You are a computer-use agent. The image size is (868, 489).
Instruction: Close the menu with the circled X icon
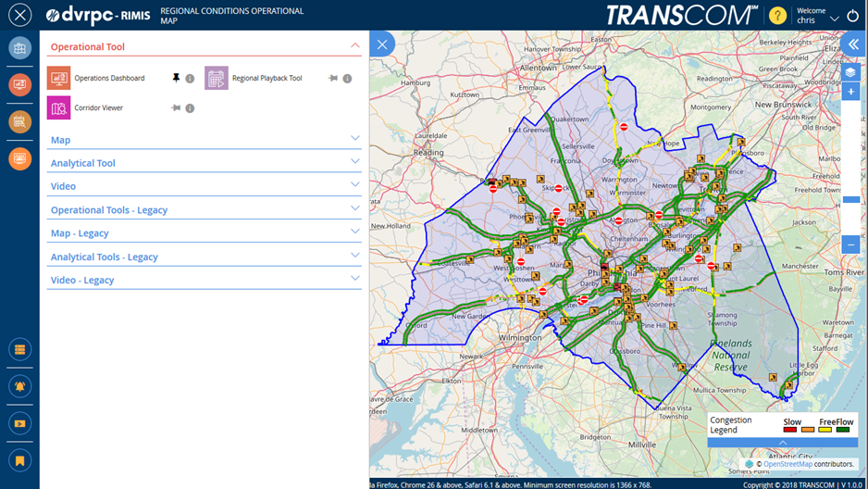20,15
